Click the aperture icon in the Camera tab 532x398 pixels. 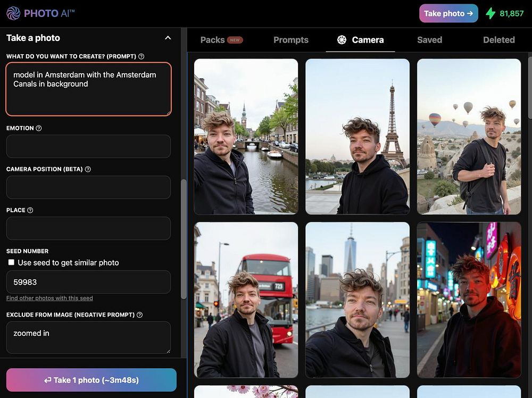click(x=342, y=40)
